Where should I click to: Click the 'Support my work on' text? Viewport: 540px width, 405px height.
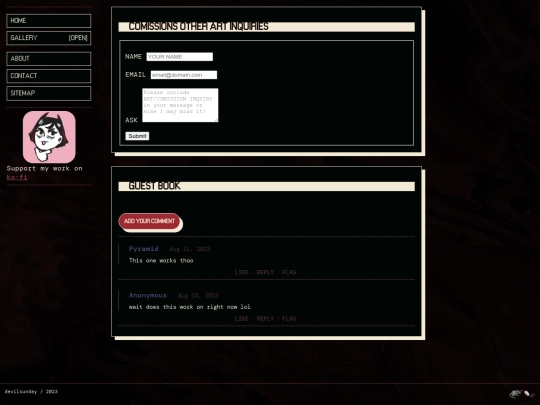pyautogui.click(x=44, y=168)
